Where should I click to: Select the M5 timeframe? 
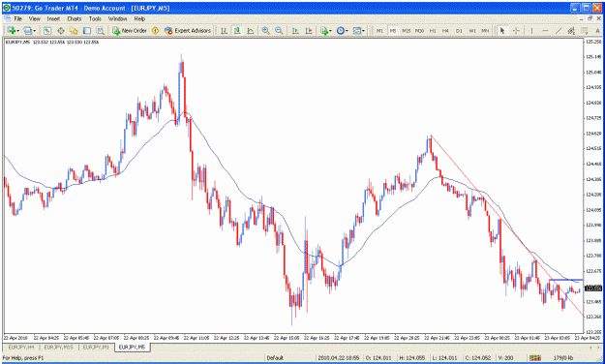coord(393,30)
